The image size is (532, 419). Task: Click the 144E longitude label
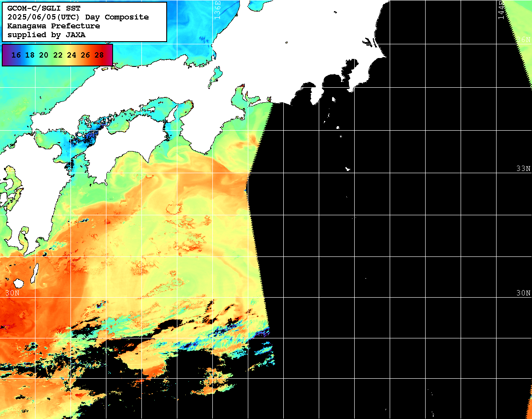(x=501, y=10)
